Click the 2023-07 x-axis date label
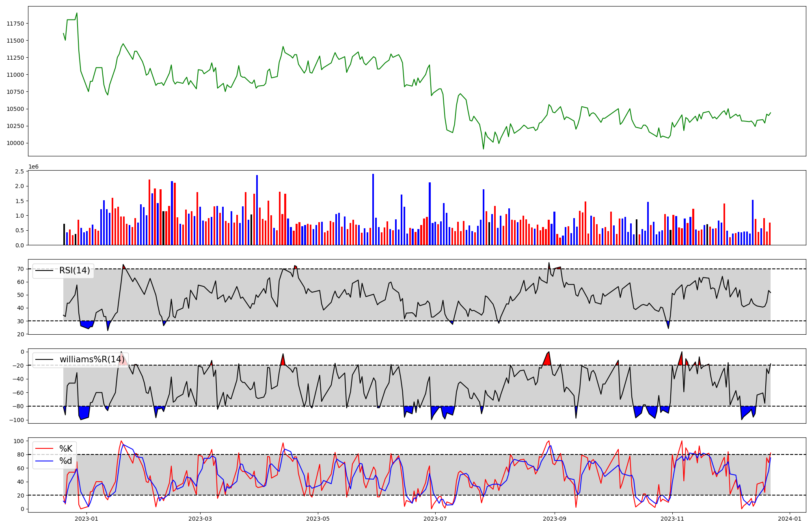 (x=435, y=518)
